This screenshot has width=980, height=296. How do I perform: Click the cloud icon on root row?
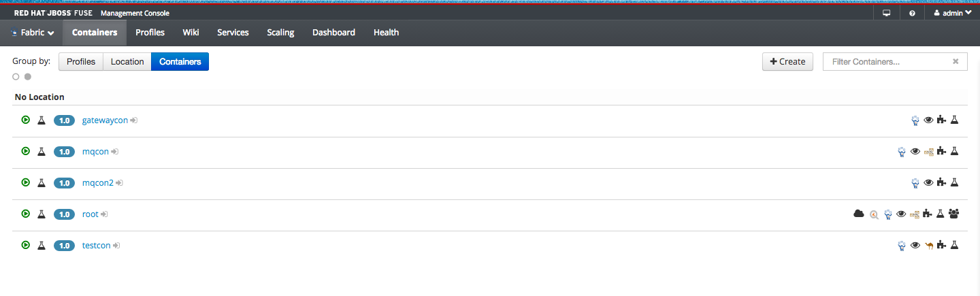click(859, 214)
